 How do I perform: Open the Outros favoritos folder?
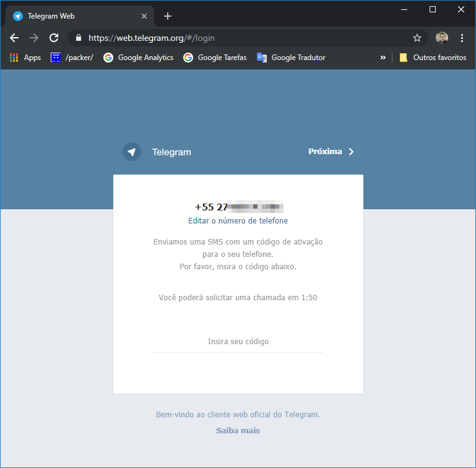pyautogui.click(x=433, y=58)
